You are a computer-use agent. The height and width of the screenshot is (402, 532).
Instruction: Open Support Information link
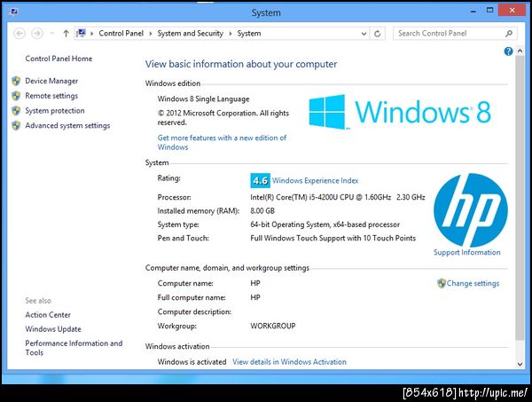[467, 252]
